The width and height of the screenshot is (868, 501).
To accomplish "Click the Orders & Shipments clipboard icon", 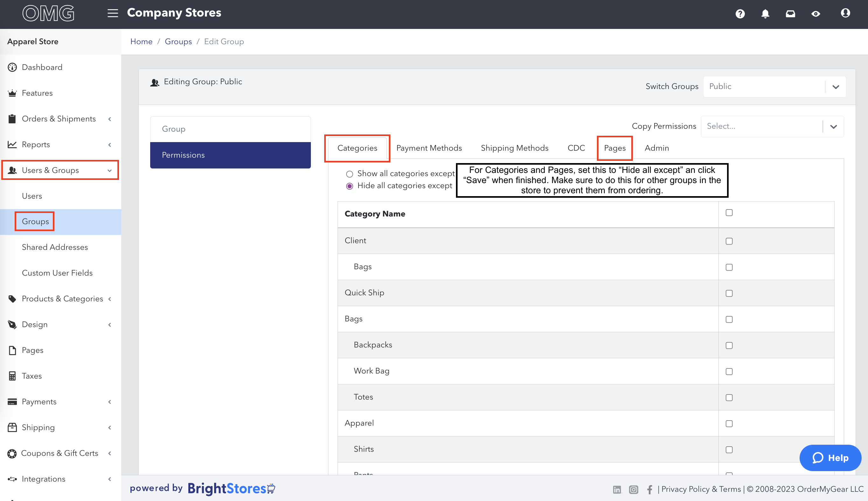I will 12,119.
